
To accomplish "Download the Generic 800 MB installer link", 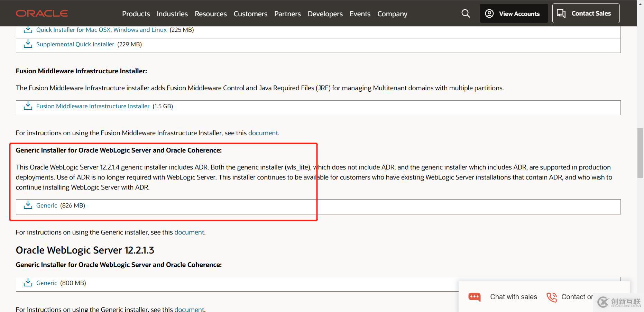I will pyautogui.click(x=47, y=283).
